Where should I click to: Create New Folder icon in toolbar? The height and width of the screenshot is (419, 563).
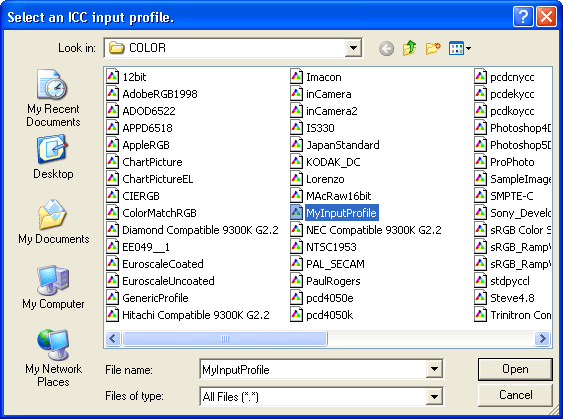point(433,48)
